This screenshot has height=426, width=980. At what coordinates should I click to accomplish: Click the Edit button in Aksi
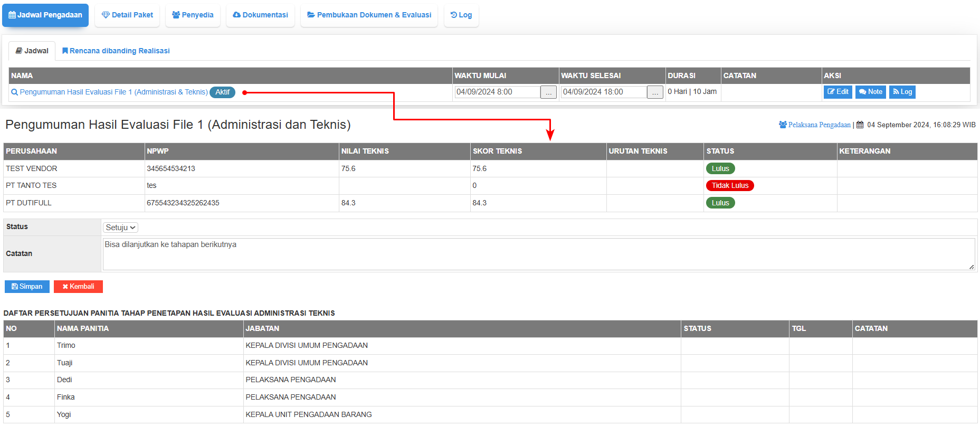pyautogui.click(x=838, y=92)
